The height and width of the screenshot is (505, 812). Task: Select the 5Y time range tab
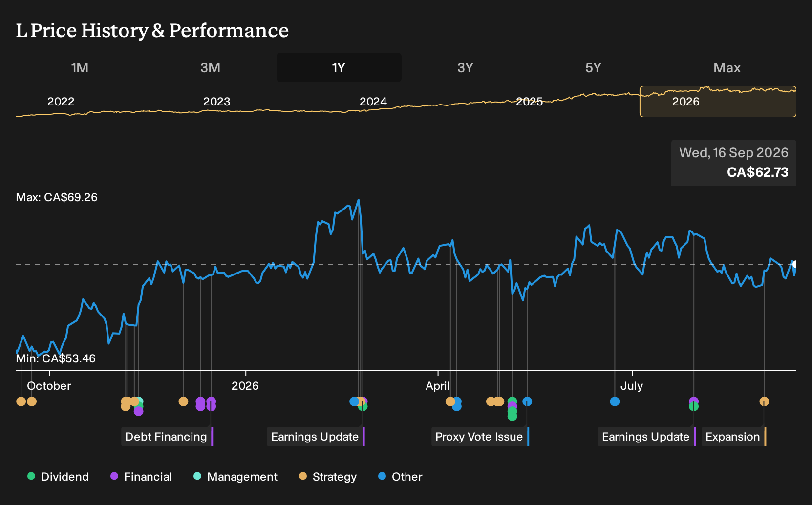[593, 67]
